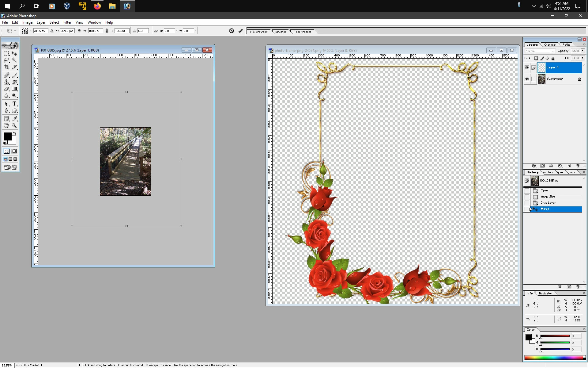Toggle visibility of Layer 1

point(527,67)
